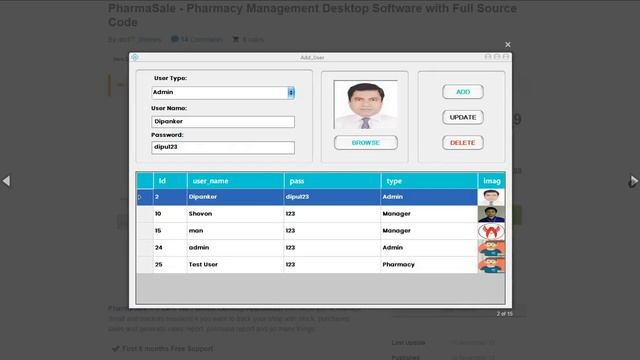
Task: Click the User Name field containing Dipanker
Action: click(223, 122)
